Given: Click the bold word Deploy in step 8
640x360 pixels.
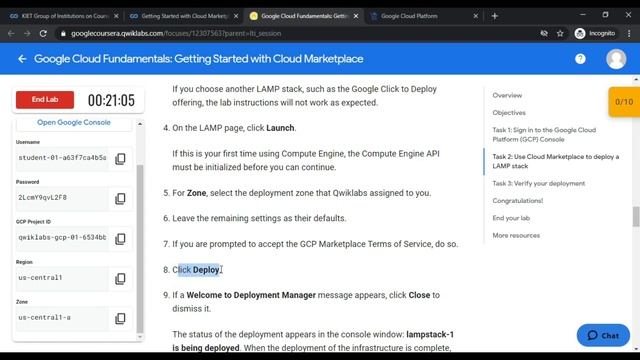Looking at the screenshot, I should 206,270.
